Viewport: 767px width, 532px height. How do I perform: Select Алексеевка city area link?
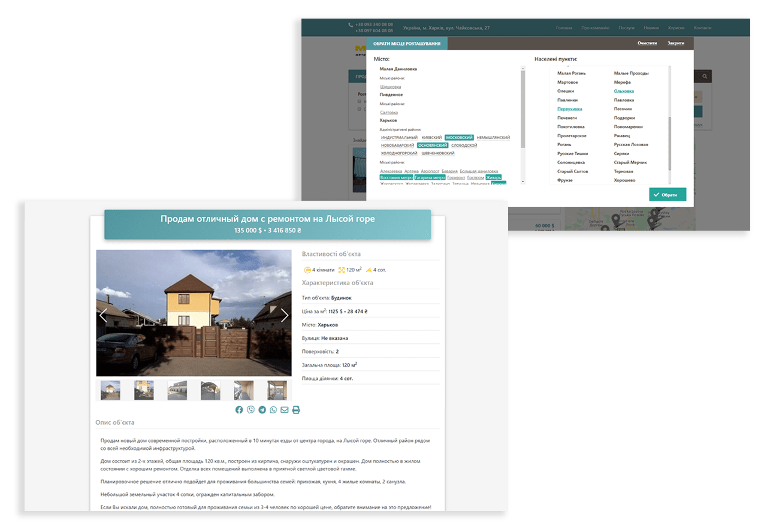391,171
